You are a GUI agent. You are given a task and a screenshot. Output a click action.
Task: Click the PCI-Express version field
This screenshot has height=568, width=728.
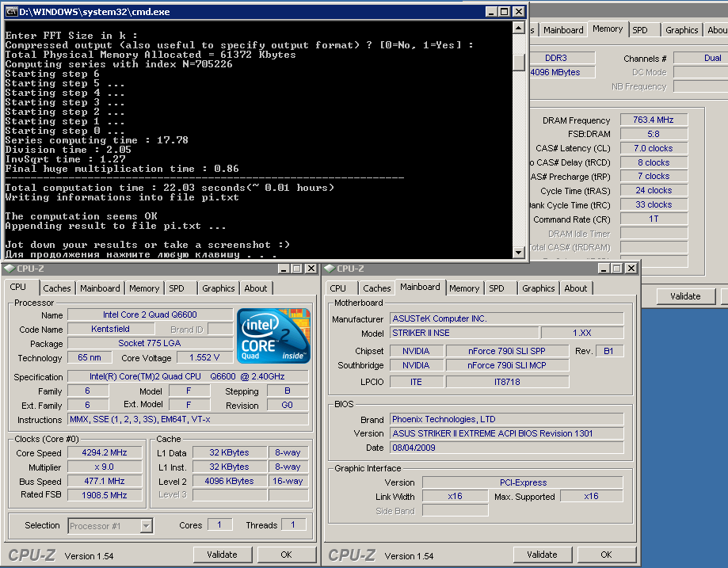point(523,482)
